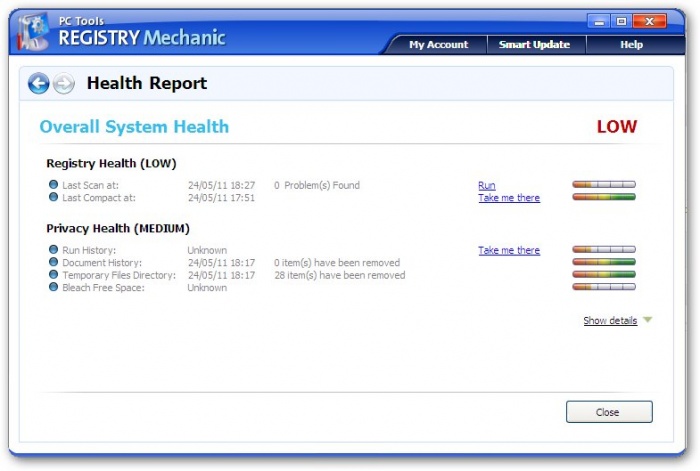Click Unknown value beside Run History
Image resolution: width=700 pixels, height=471 pixels.
pos(207,250)
